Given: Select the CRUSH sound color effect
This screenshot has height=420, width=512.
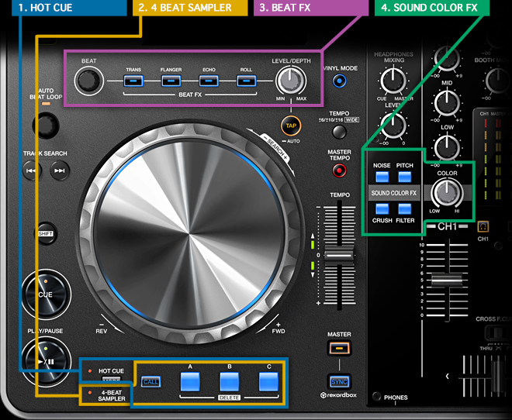Looking at the screenshot, I should coord(382,208).
